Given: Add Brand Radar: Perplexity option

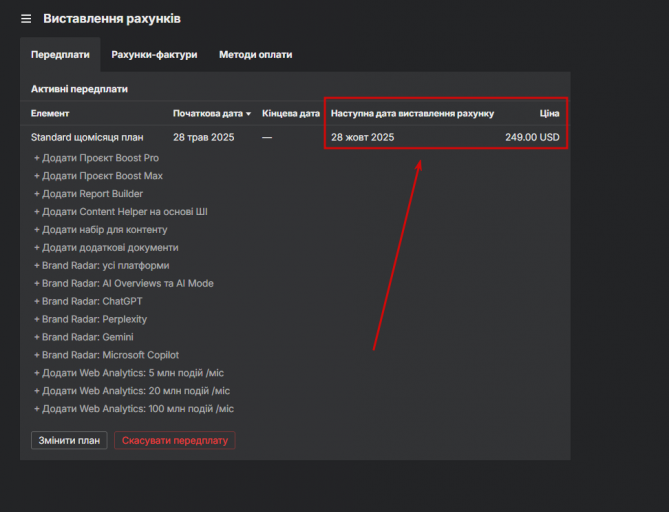Looking at the screenshot, I should click(90, 319).
